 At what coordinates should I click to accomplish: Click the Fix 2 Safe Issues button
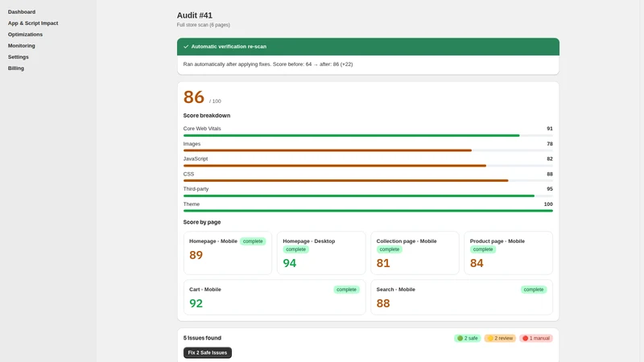click(208, 352)
